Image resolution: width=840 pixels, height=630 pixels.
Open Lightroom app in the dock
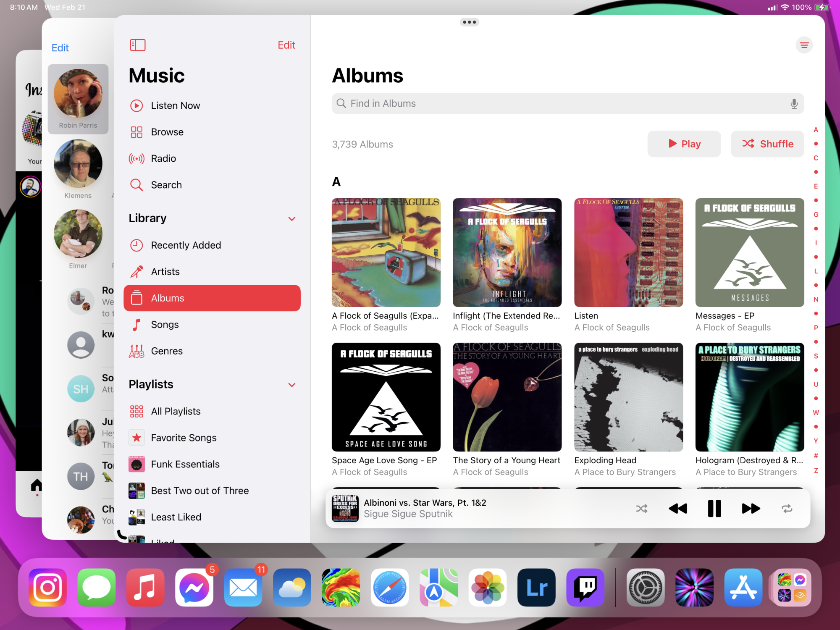coord(536,587)
